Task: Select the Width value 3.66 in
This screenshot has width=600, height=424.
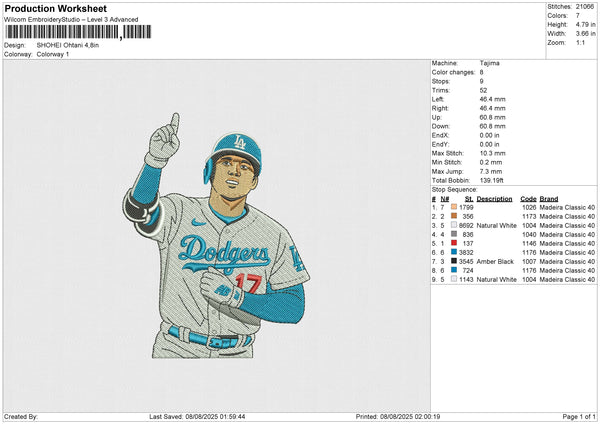Action: 585,34
